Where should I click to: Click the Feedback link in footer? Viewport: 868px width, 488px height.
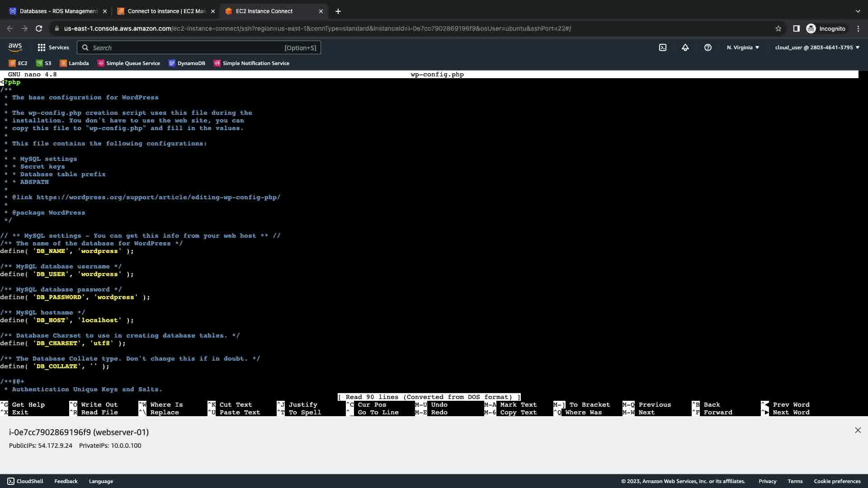coord(66,481)
